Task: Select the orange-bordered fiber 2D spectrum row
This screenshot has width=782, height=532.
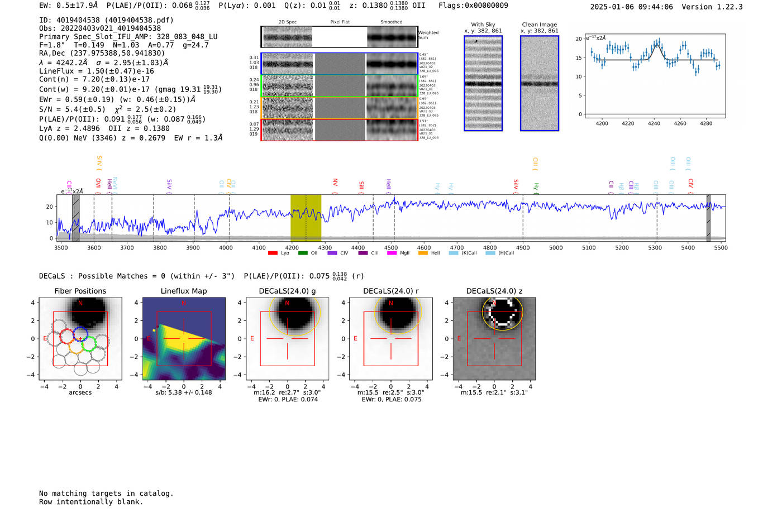Action: (340, 108)
